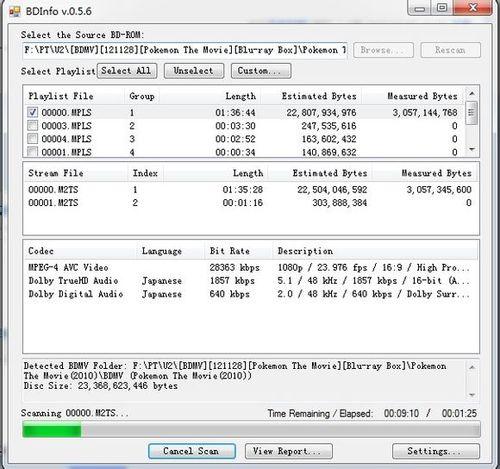Close the BDInfo window
Viewport: 500px width, 469px height.
coord(472,7)
